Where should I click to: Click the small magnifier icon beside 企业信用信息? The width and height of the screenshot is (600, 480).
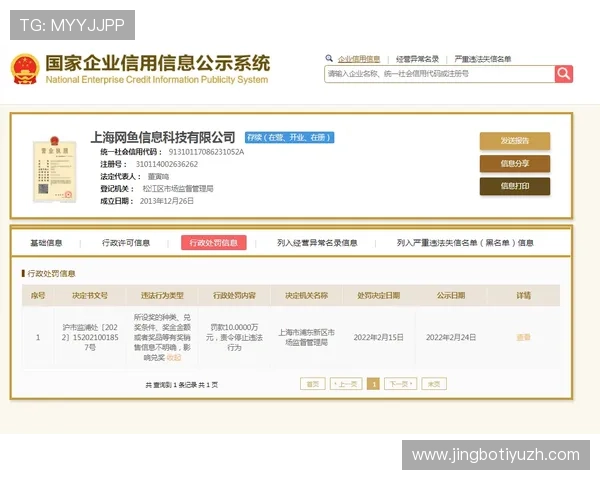click(x=329, y=58)
